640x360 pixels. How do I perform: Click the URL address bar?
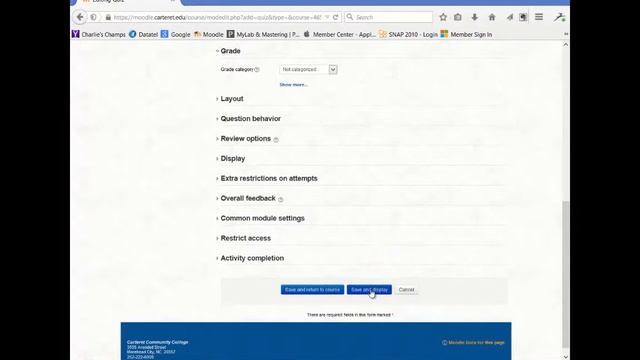tap(217, 17)
